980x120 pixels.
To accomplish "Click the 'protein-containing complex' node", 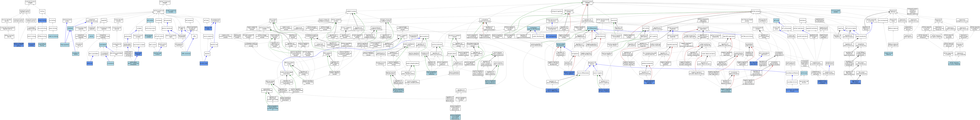I will pos(171,11).
